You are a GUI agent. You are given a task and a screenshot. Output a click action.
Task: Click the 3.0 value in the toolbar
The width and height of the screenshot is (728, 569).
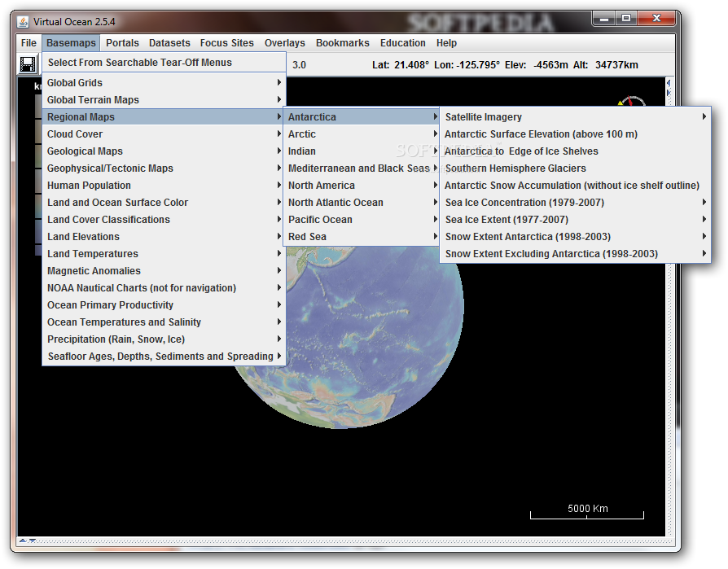coord(299,65)
